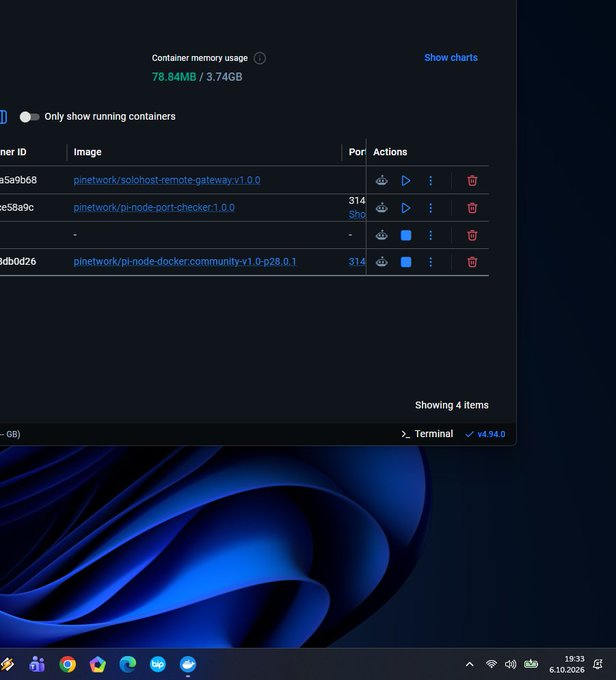Delete the row with dash image
Screen dimensions: 616x680
pos(472,235)
